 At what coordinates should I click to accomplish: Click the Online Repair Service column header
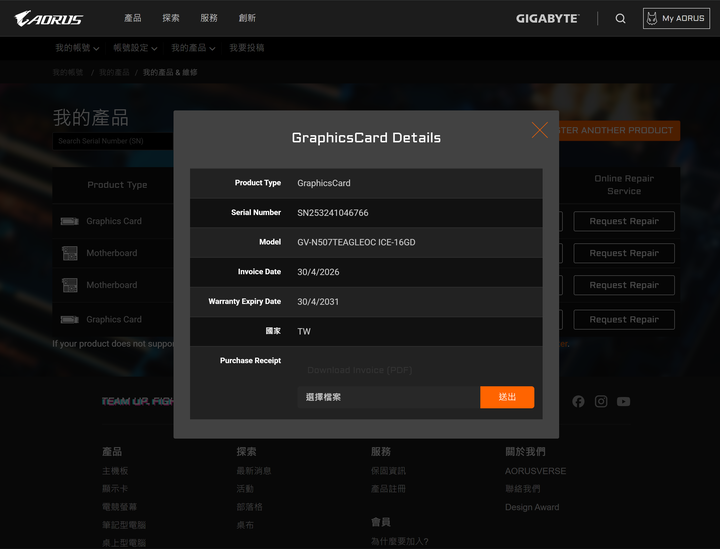(624, 185)
